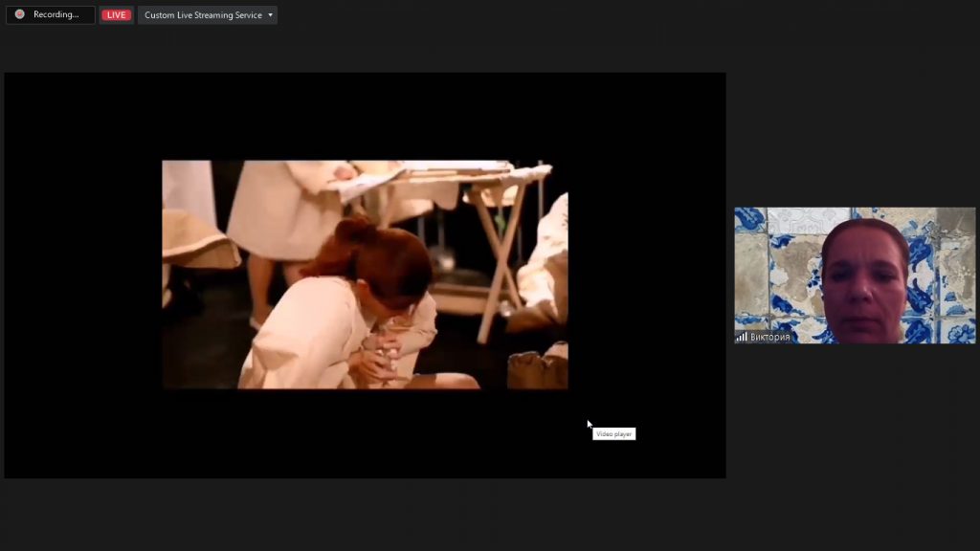Click the shared video player content

click(x=365, y=275)
